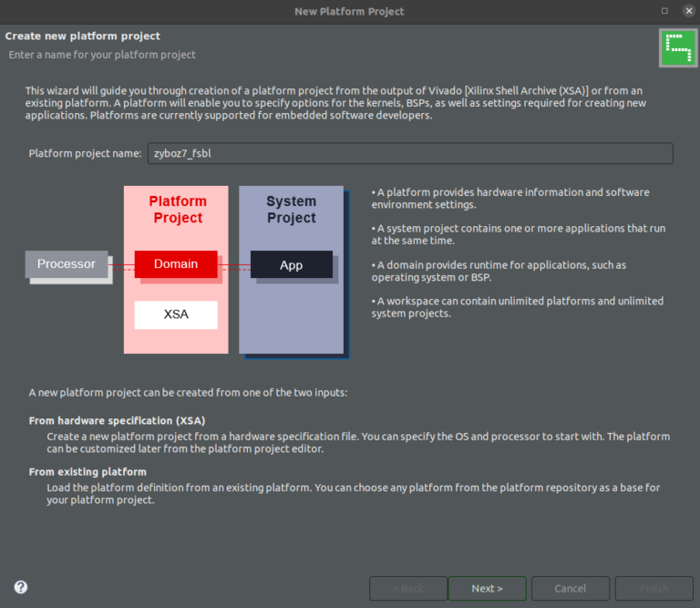Click the disabled < Back button
Screen dimensions: 700x608
click(408, 588)
